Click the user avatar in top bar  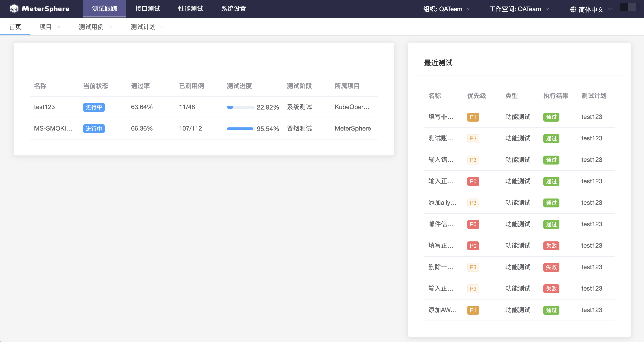[628, 7]
